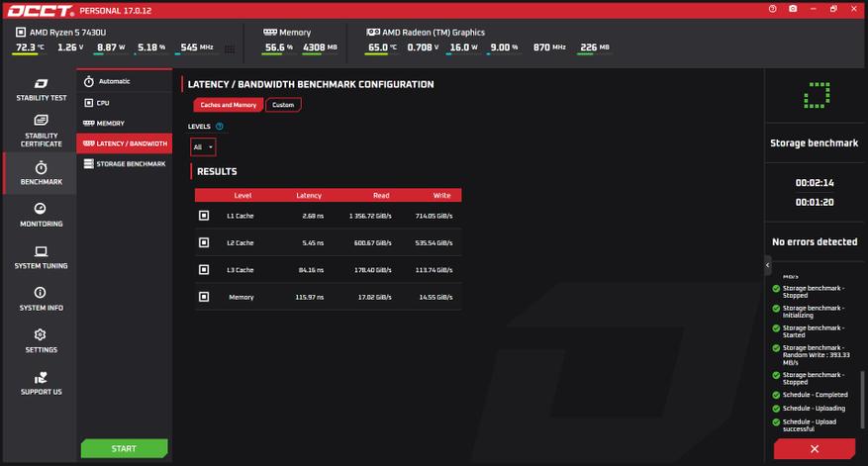Image resolution: width=868 pixels, height=466 pixels.
Task: Collapse the right side panel arrow
Action: point(767,266)
